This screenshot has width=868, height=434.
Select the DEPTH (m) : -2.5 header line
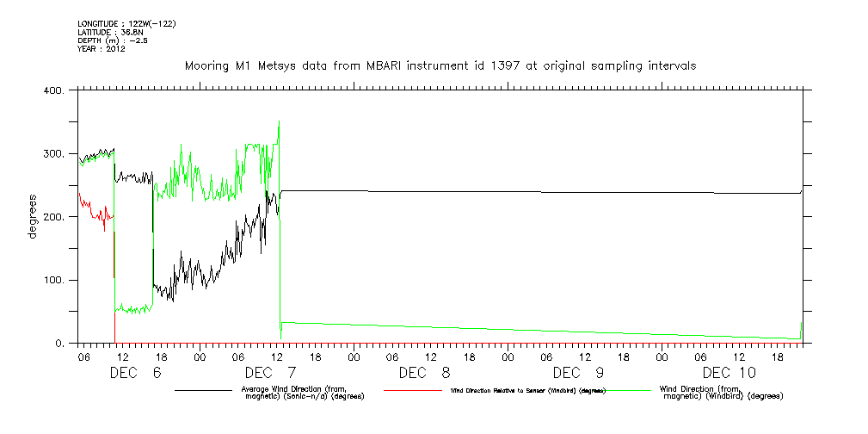pyautogui.click(x=113, y=40)
